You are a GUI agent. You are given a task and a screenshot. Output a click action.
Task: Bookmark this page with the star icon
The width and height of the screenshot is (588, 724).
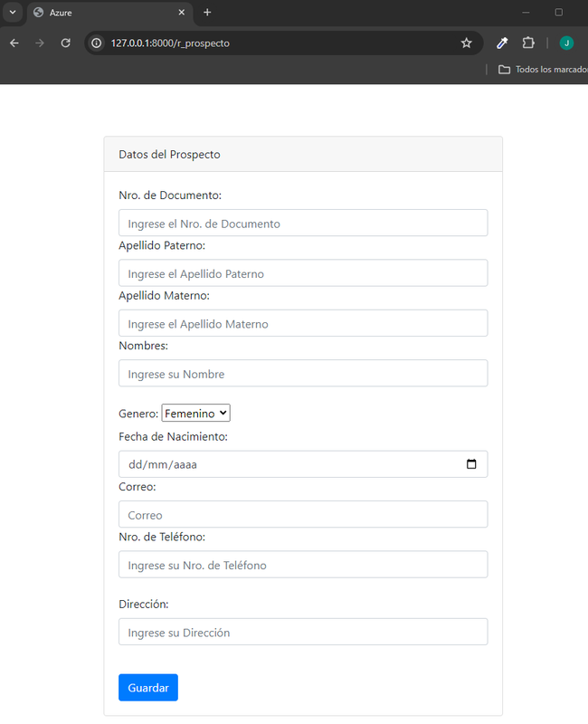[466, 43]
